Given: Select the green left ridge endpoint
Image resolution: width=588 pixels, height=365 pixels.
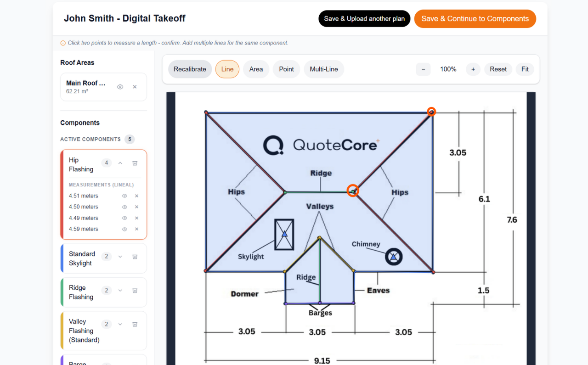Looking at the screenshot, I should coord(285,192).
